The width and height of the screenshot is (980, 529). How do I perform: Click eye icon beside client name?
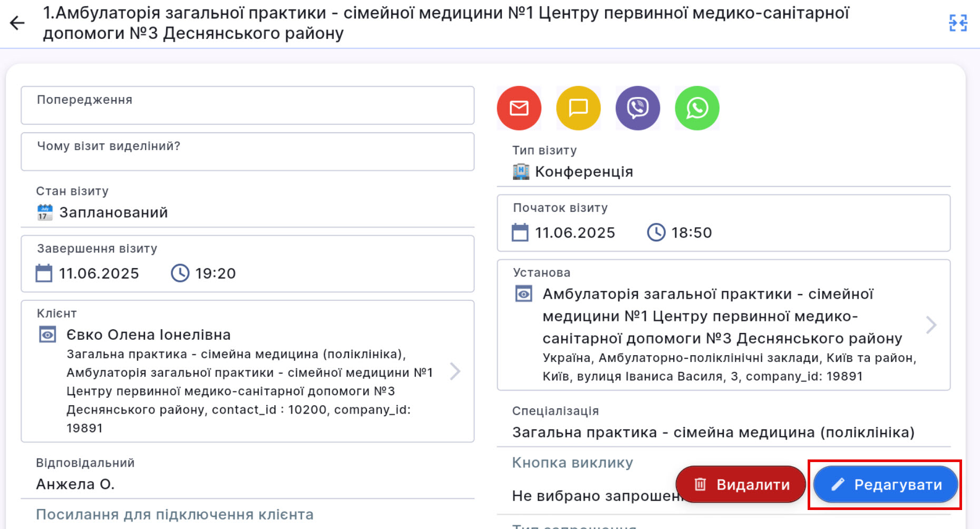coord(47,335)
